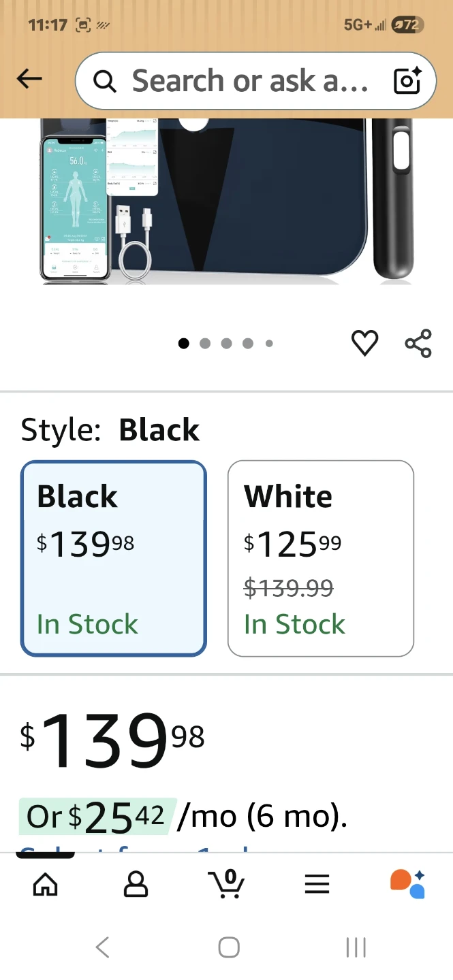Viewport: 453px width, 980px height.
Task: View the shopping cart
Action: click(226, 883)
